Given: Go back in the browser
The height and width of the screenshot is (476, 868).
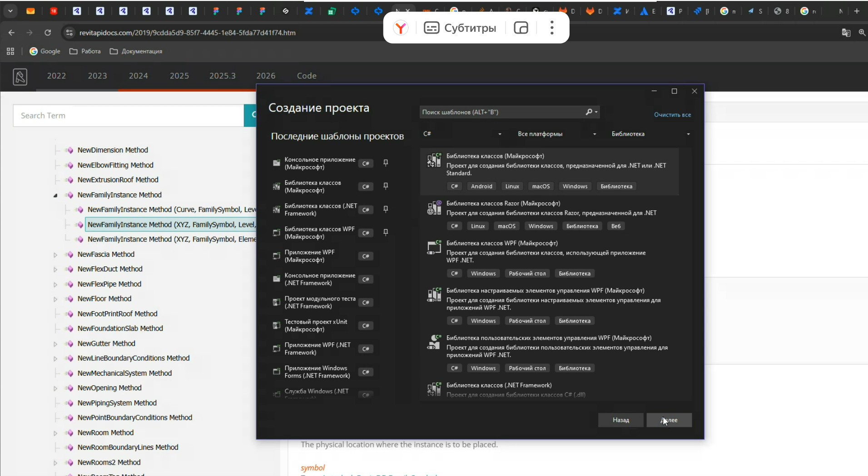Looking at the screenshot, I should coord(11,33).
